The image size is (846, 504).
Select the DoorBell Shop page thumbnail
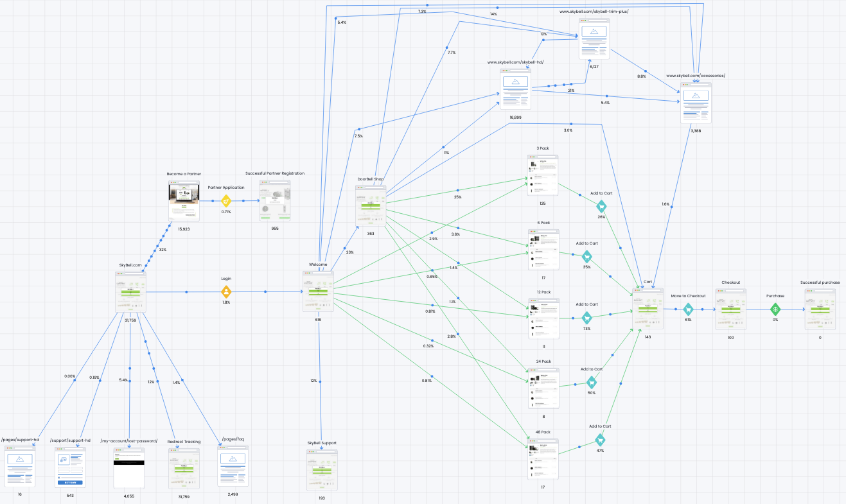pyautogui.click(x=371, y=206)
